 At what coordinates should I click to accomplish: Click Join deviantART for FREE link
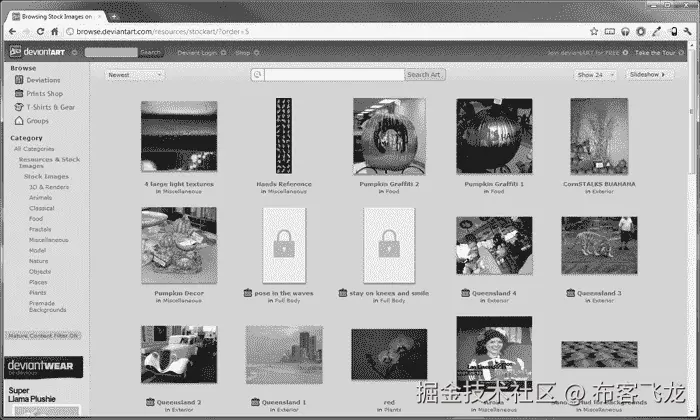tap(588, 53)
